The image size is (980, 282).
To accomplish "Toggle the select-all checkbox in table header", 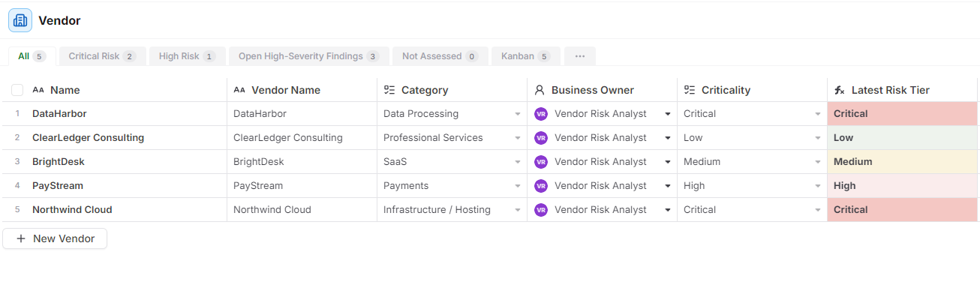I will pyautogui.click(x=17, y=90).
